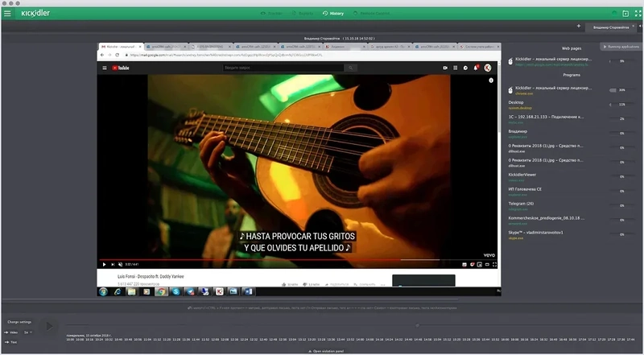Jump to 12:00 on the timeline
This screenshot has height=355, width=644.
click(215, 340)
